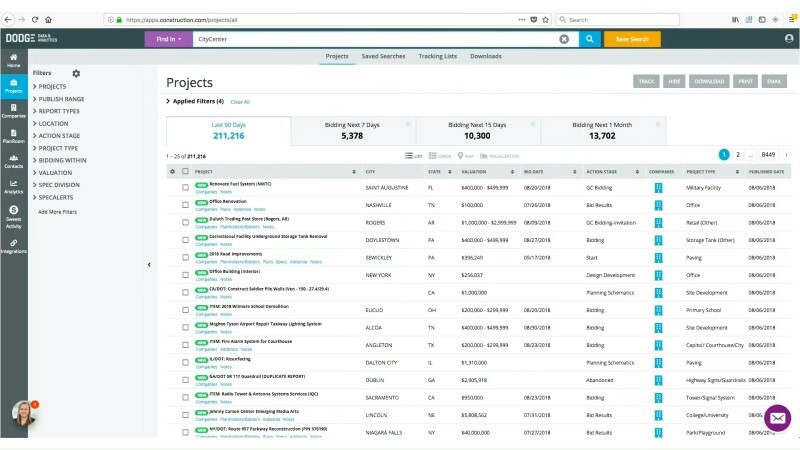Select the Bidding Next 7 Days tab
The width and height of the screenshot is (800, 450).
[351, 130]
